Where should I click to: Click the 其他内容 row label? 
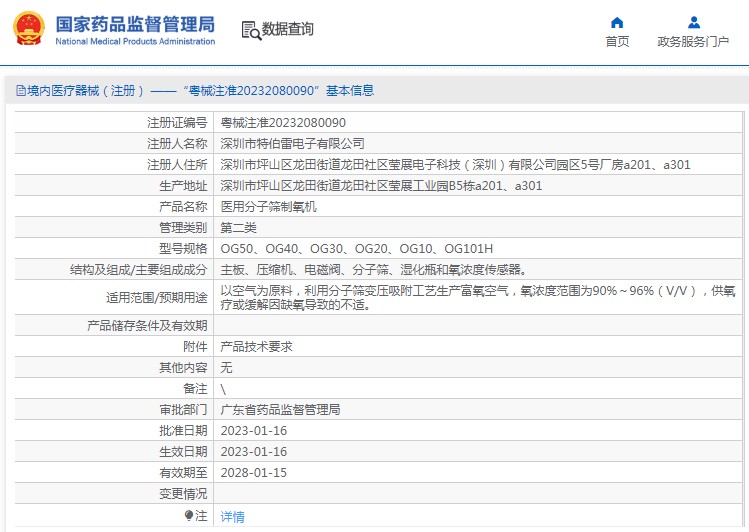point(183,368)
